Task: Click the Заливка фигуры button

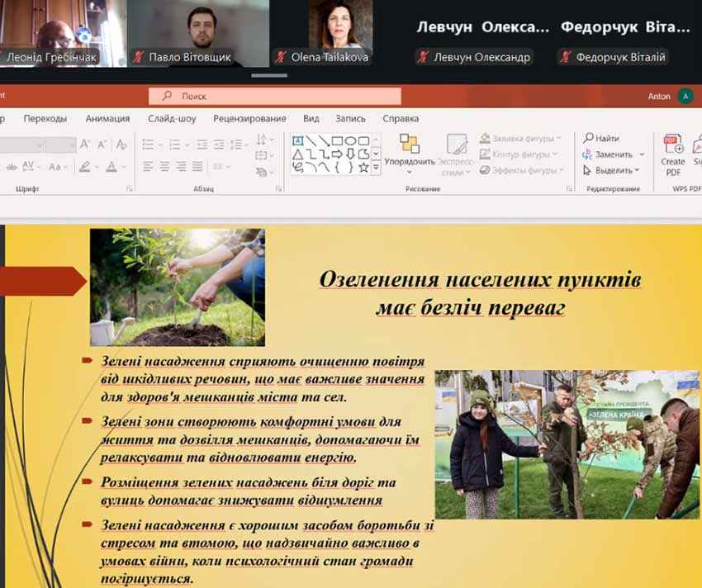Action: point(526,138)
